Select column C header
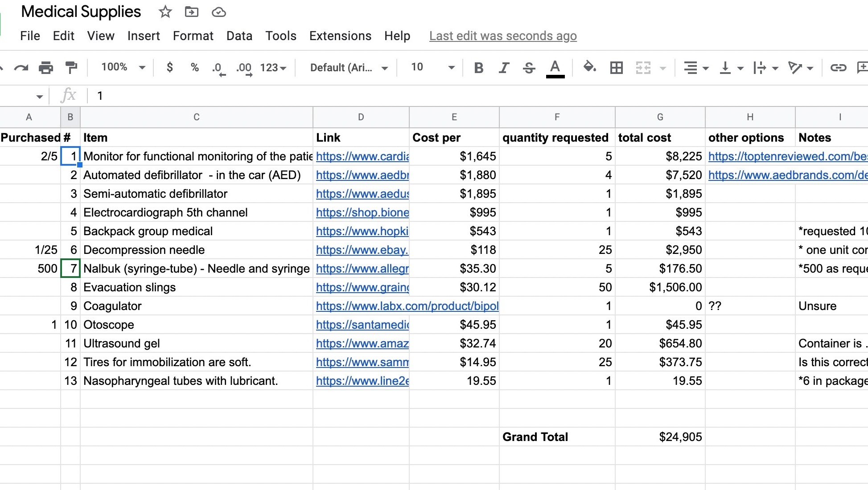 tap(197, 117)
